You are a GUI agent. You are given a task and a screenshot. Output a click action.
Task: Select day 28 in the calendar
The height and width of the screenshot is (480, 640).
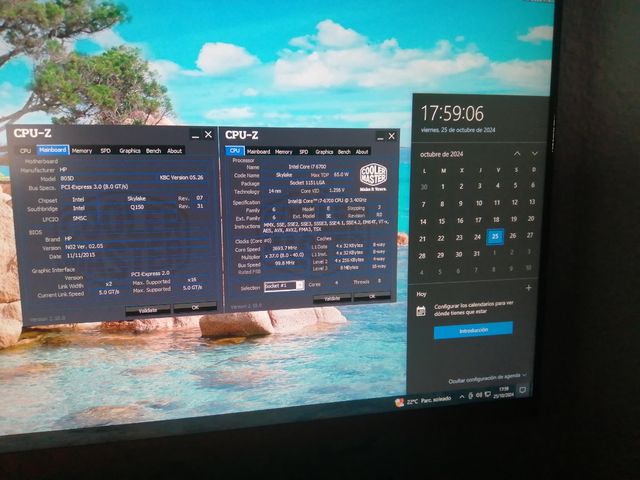422,256
